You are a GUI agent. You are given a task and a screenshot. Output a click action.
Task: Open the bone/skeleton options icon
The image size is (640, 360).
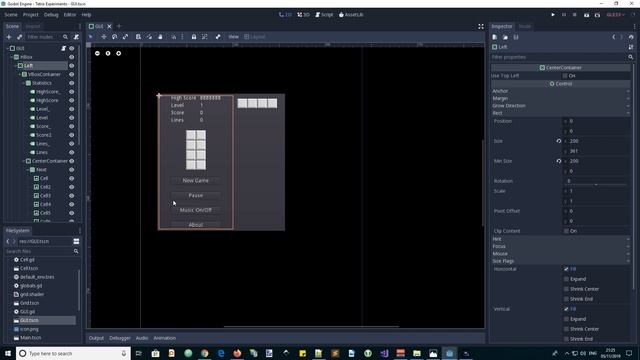218,37
